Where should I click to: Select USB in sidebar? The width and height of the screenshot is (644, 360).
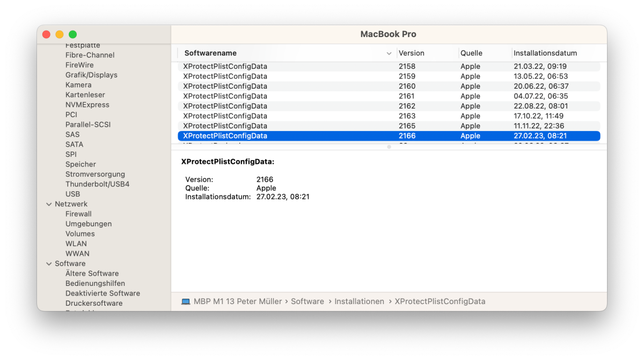tap(72, 194)
